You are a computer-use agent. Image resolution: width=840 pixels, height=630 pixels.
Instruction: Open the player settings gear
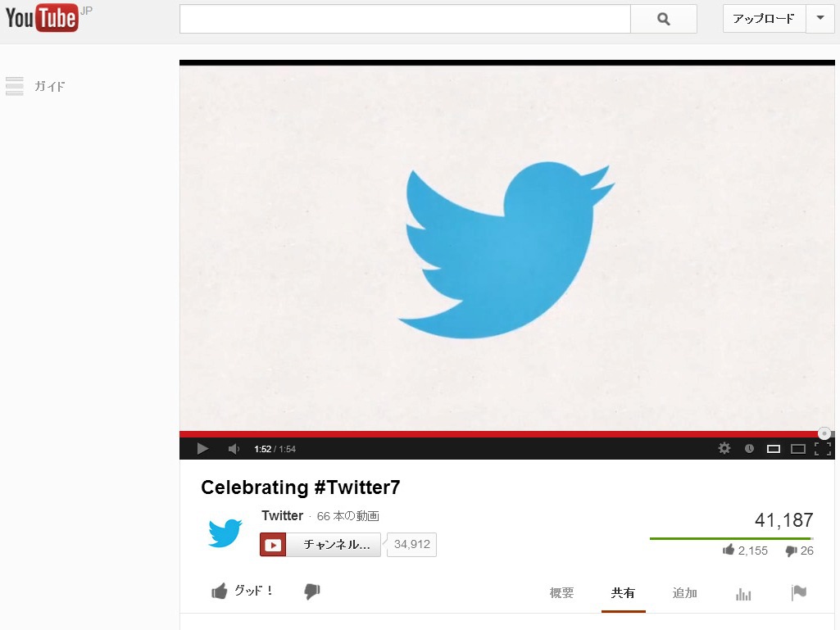[724, 448]
